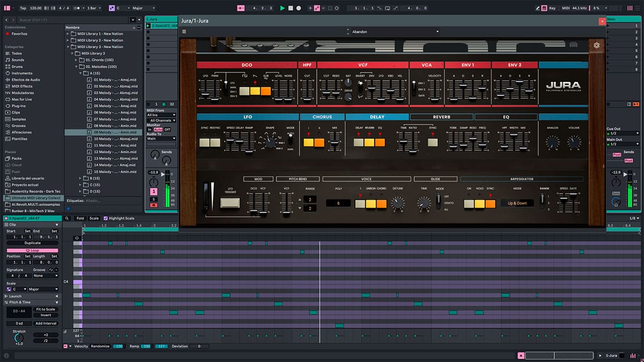644x362 pixels.
Task: Toggle arpeggiator ON switch in Jura
Action: 469,203
